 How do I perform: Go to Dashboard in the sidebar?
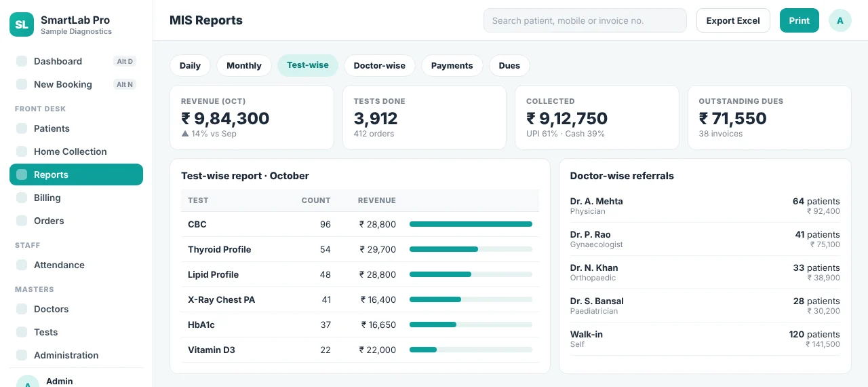(76, 61)
